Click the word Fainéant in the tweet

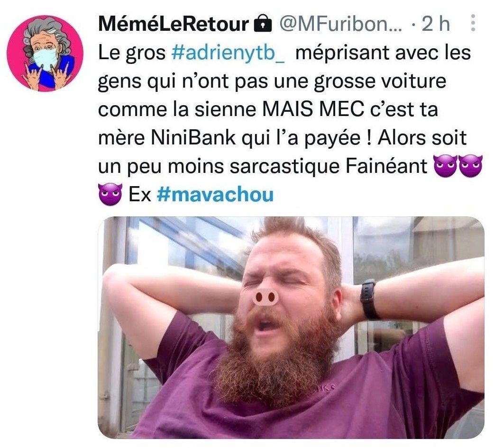pyautogui.click(x=386, y=166)
